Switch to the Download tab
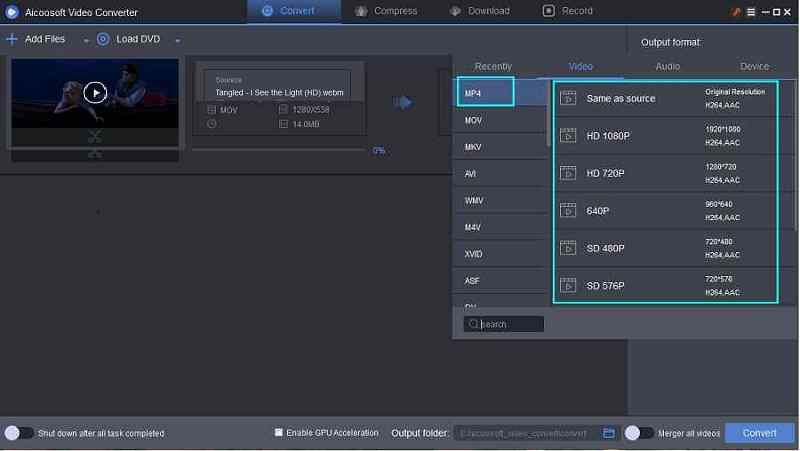800x451 pixels. [480, 11]
